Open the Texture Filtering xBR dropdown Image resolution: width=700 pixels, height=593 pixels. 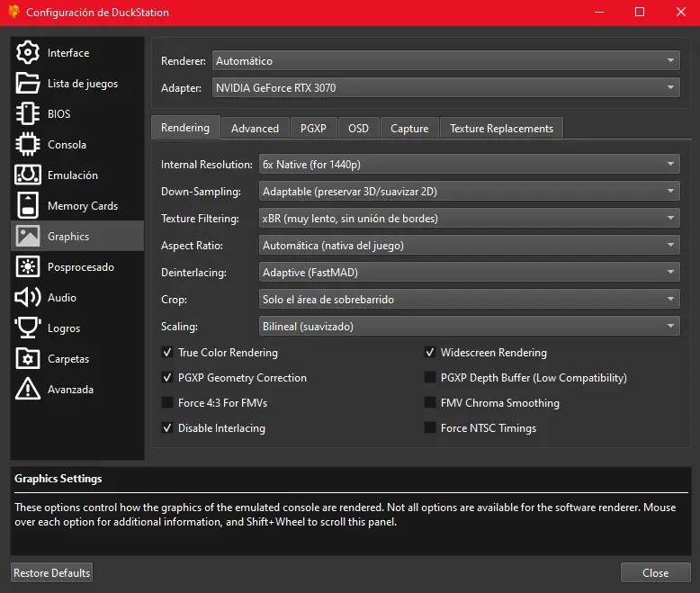pos(469,219)
